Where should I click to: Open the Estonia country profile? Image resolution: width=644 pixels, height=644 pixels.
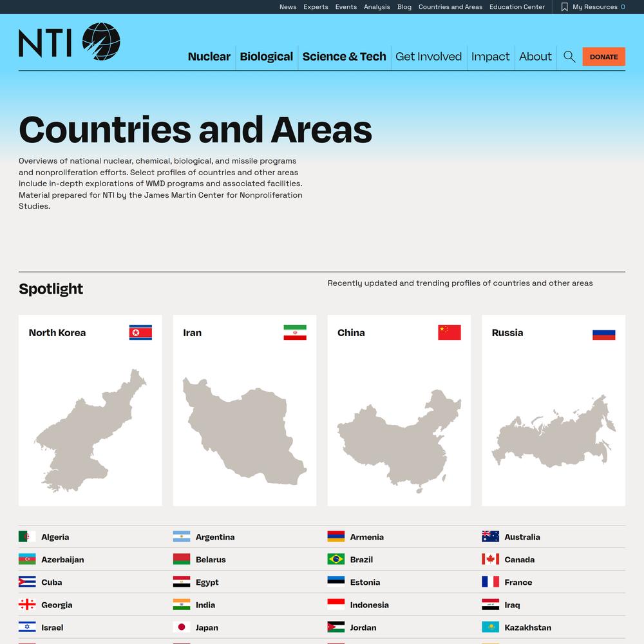365,582
